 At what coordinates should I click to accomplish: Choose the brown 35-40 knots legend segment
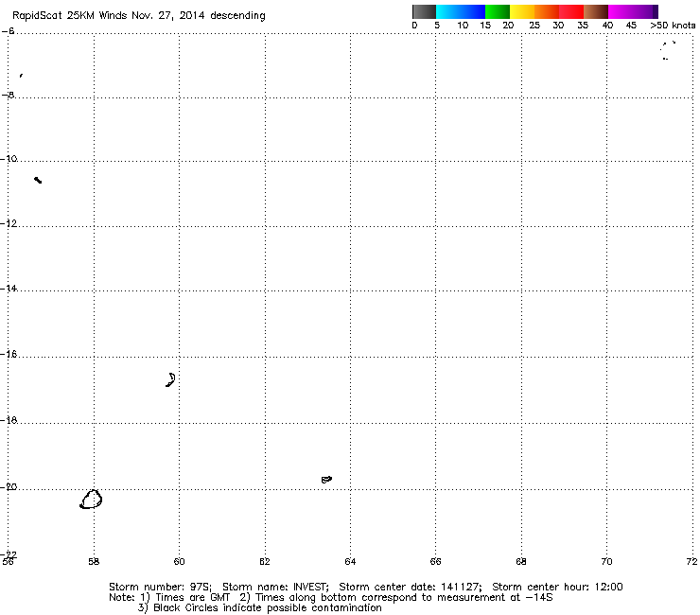[596, 11]
